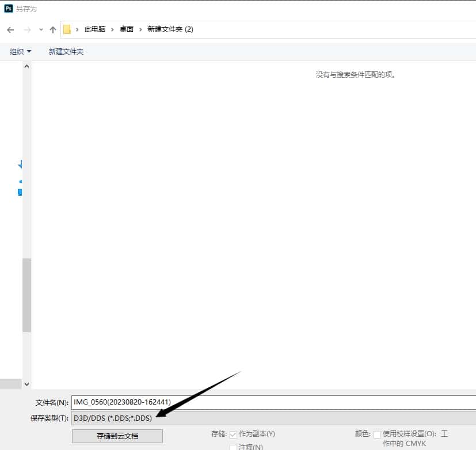Click the Photoshop icon in the title bar
The image size is (476, 450).
coord(9,9)
